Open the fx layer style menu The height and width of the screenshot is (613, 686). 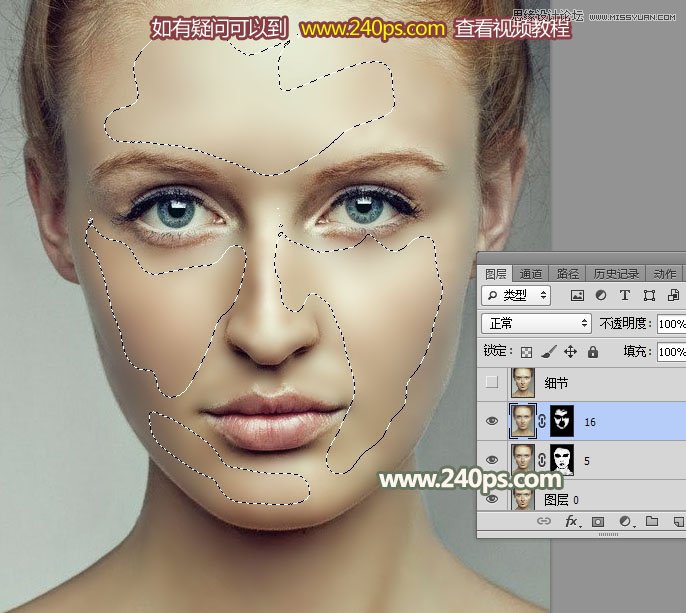(572, 522)
